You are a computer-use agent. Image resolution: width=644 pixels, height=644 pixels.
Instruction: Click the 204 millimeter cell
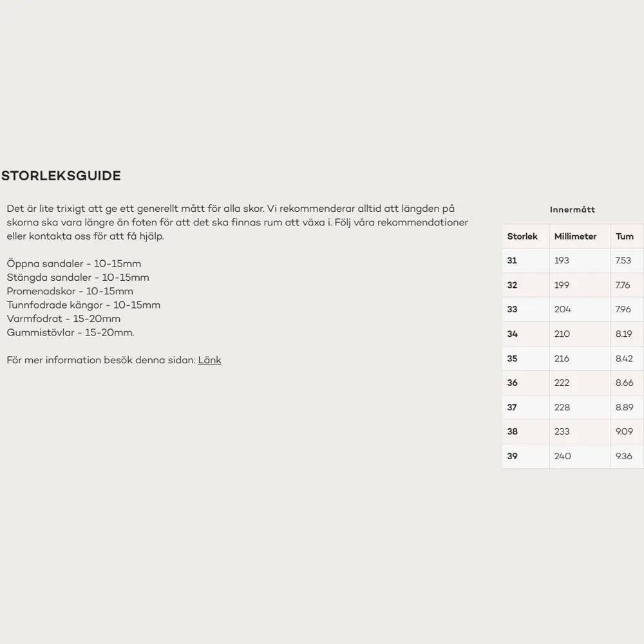[580, 309]
